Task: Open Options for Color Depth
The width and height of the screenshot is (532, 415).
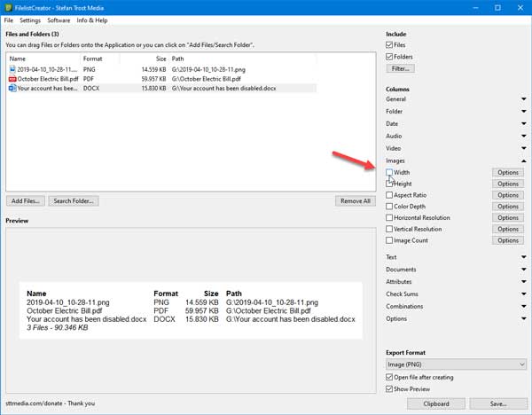Action: (x=507, y=207)
